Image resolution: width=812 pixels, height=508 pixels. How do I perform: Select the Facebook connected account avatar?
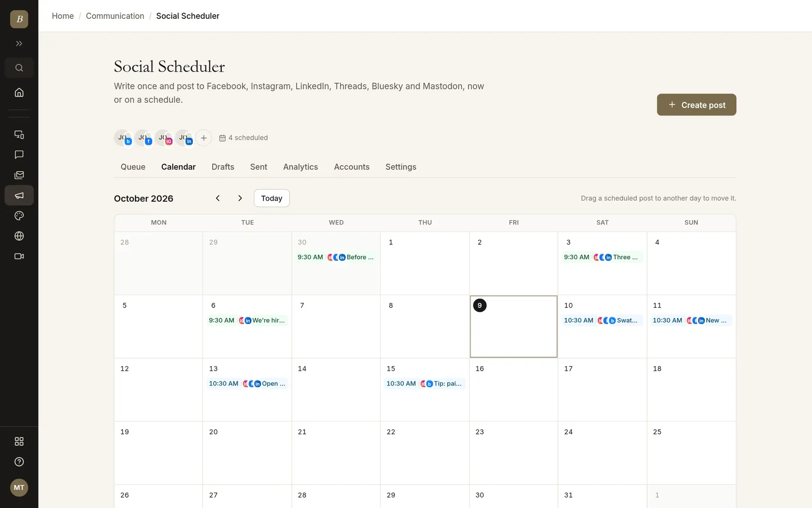(143, 138)
